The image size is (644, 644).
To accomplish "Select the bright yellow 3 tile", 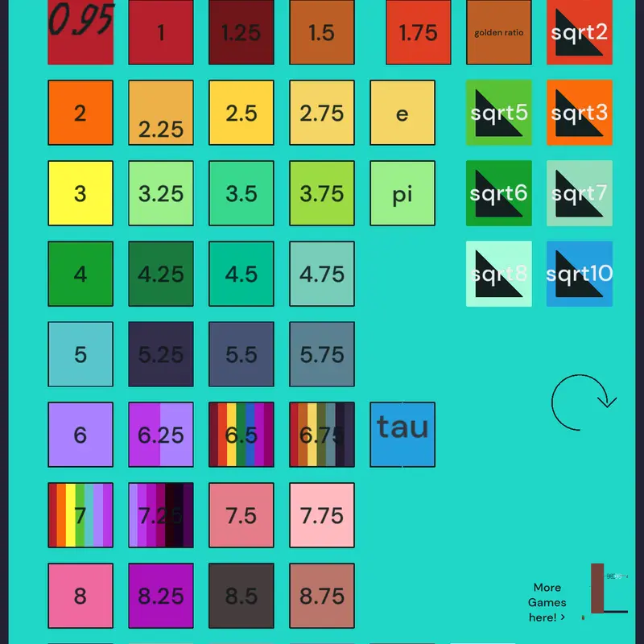I will click(80, 193).
